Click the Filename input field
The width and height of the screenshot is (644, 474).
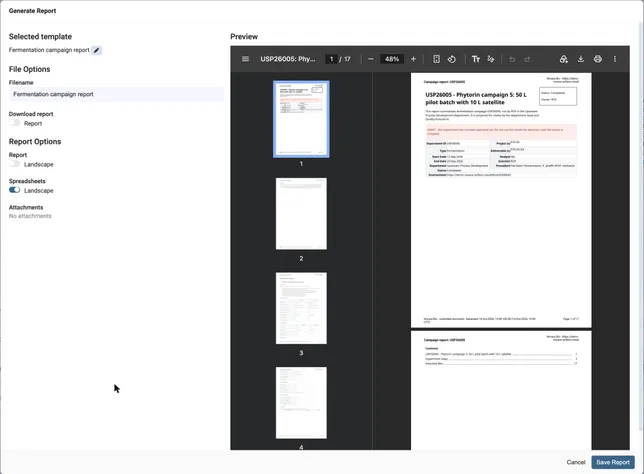pyautogui.click(x=116, y=94)
